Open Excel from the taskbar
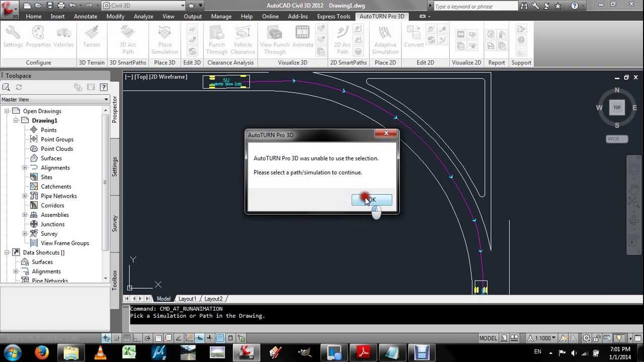The height and width of the screenshot is (362, 644). (x=129, y=352)
